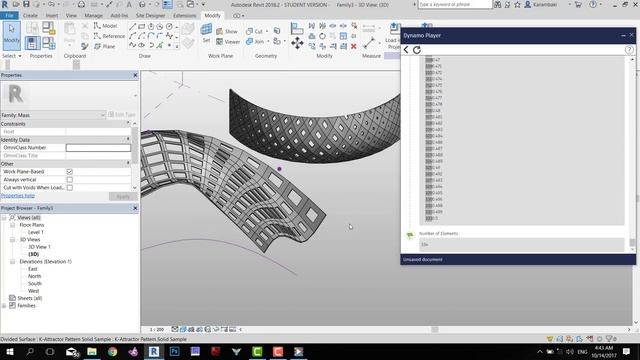
Task: Enable Cut with Voids When Loaded checkbox
Action: pos(70,188)
